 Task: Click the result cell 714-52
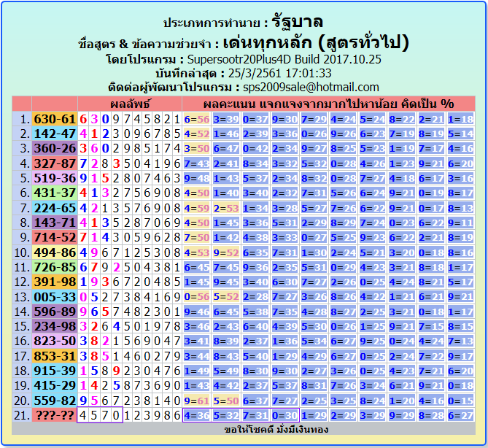55,238
